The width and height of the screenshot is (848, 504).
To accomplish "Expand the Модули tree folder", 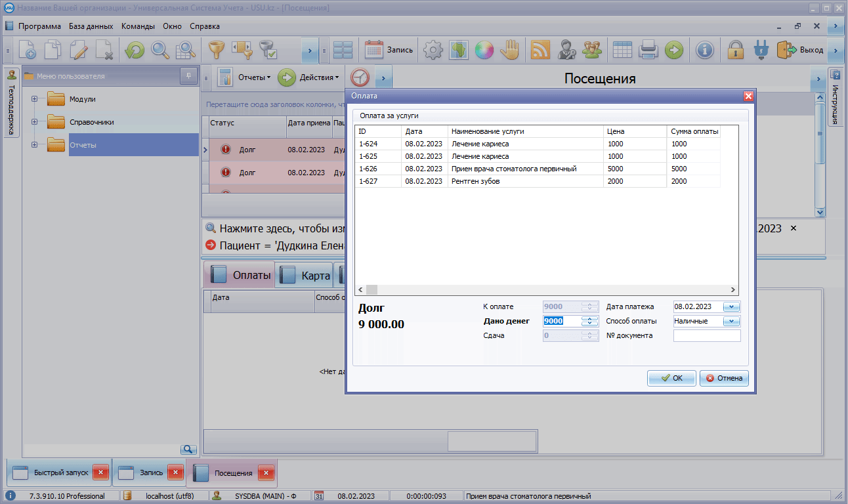I will point(34,99).
